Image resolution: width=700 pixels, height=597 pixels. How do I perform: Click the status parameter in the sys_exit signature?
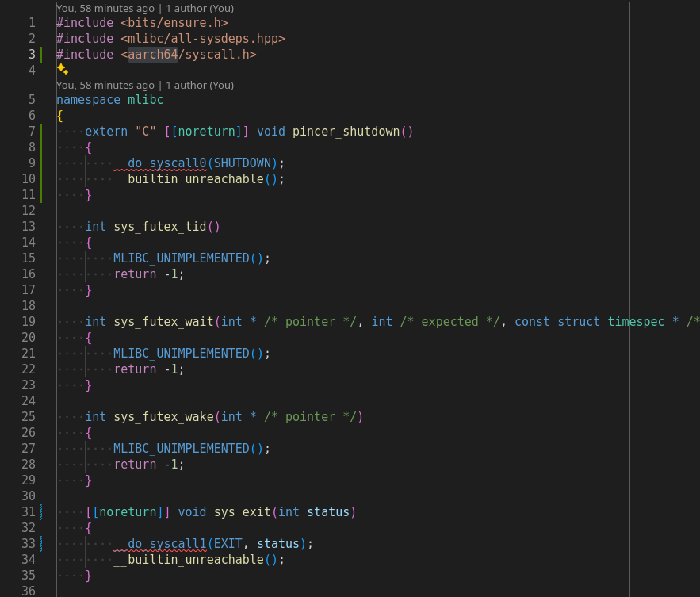328,511
